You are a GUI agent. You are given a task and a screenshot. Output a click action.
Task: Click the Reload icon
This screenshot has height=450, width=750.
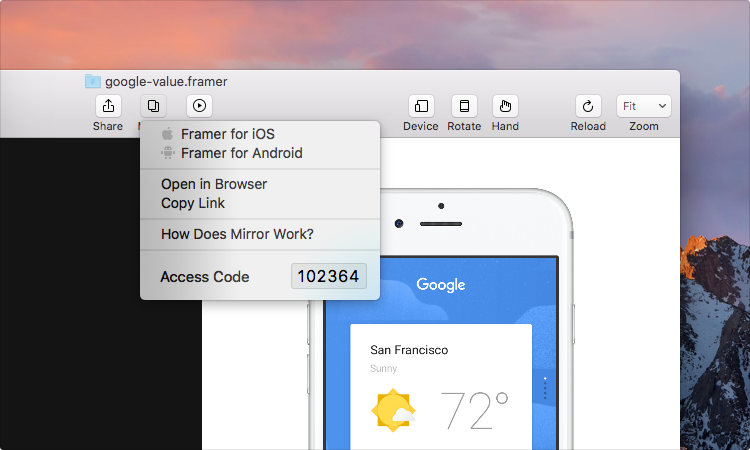click(x=588, y=106)
